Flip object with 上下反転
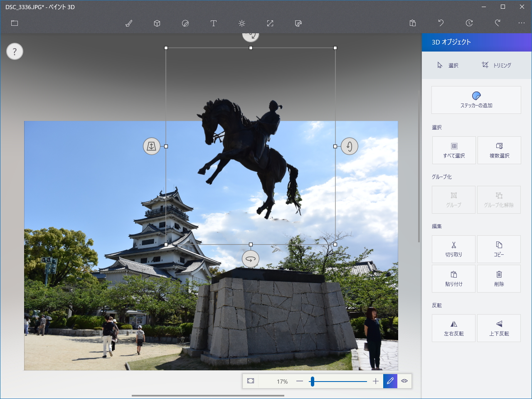Screen dimensions: 532x399 pyautogui.click(x=499, y=328)
